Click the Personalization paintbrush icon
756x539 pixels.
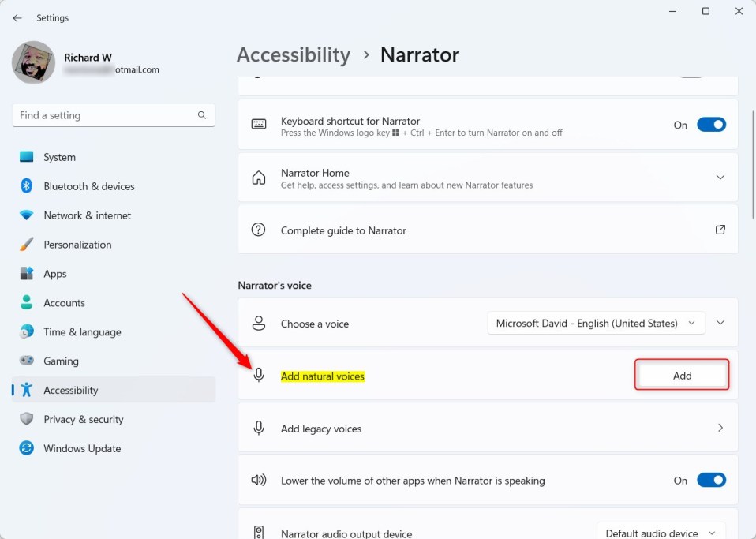27,244
